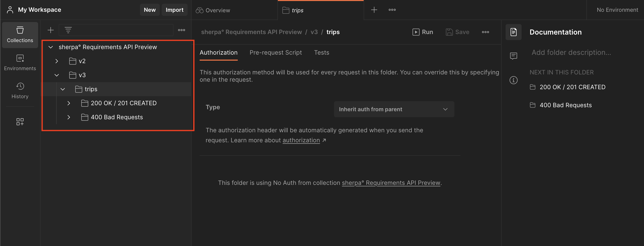Image resolution: width=644 pixels, height=246 pixels.
Task: Open collections panel three-dot options menu
Action: tap(182, 30)
